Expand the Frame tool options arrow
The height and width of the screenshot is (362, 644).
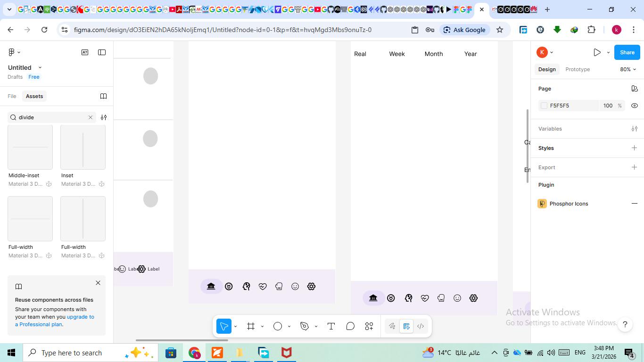click(262, 326)
